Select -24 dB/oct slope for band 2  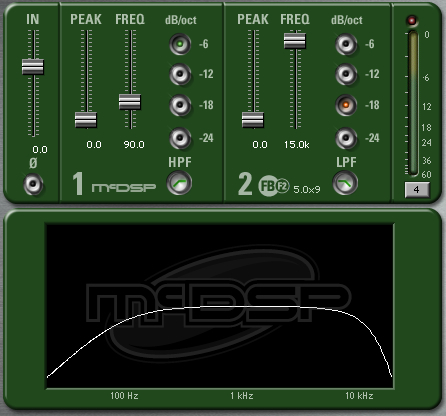pyautogui.click(x=346, y=138)
